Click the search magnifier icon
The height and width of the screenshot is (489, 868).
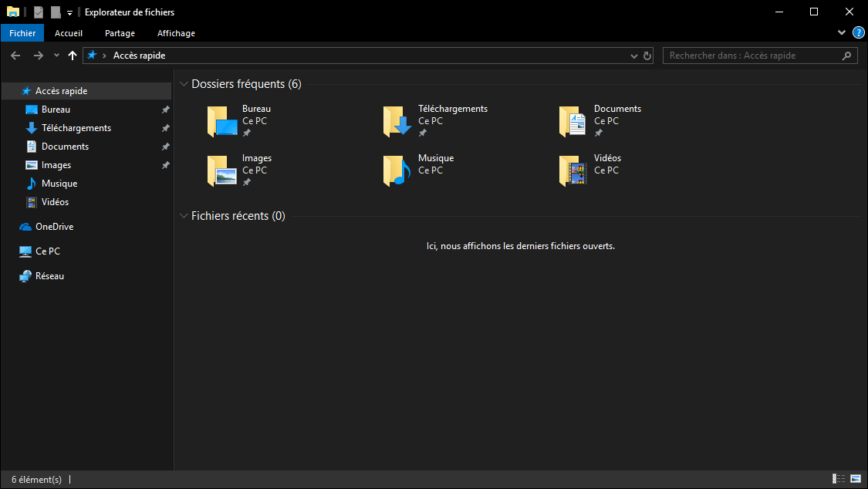tap(846, 56)
